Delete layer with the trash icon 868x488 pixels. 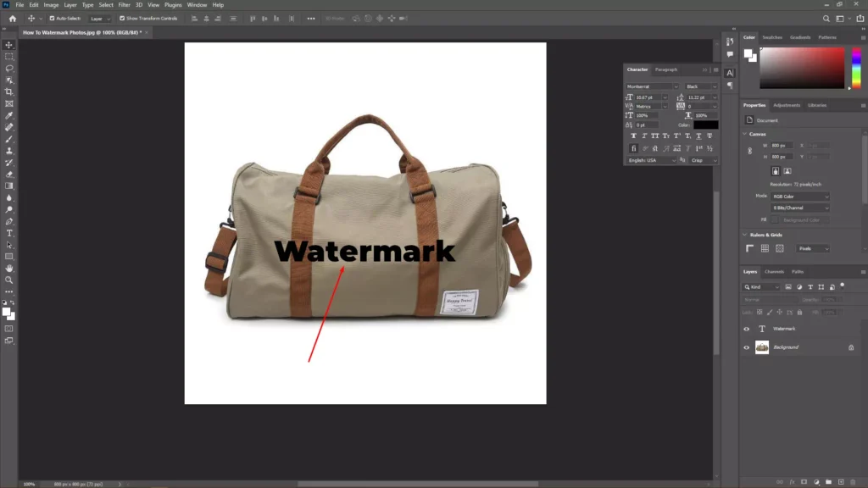(x=853, y=482)
